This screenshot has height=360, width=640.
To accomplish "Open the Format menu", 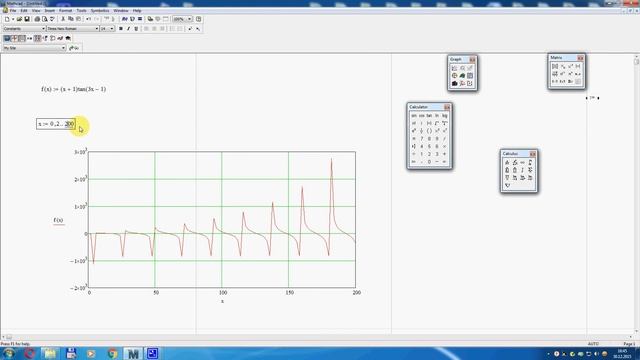I will [65, 11].
